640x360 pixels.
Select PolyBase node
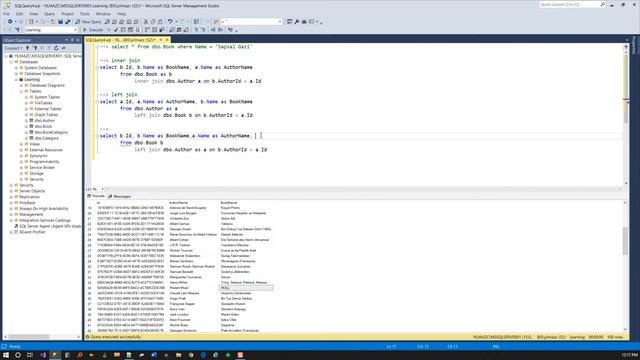27,203
